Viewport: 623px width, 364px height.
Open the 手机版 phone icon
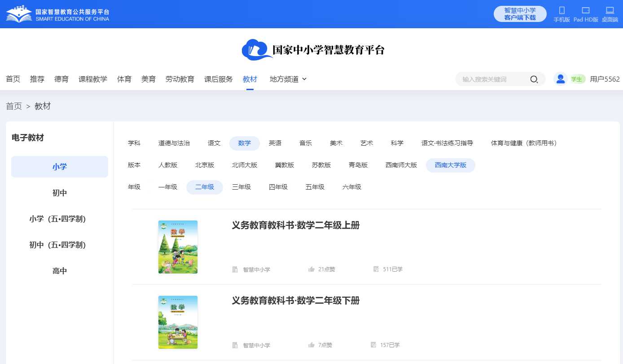tap(562, 10)
